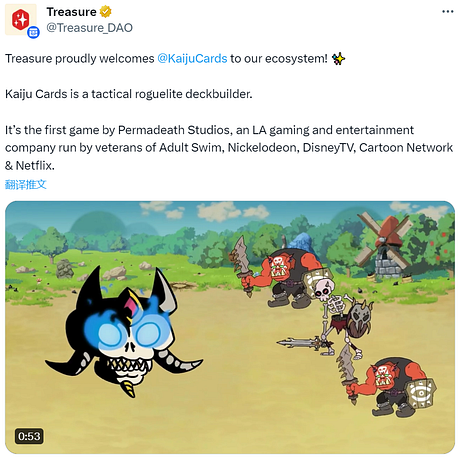
Task: Click the 0:53 video duration badge
Action: (x=29, y=436)
